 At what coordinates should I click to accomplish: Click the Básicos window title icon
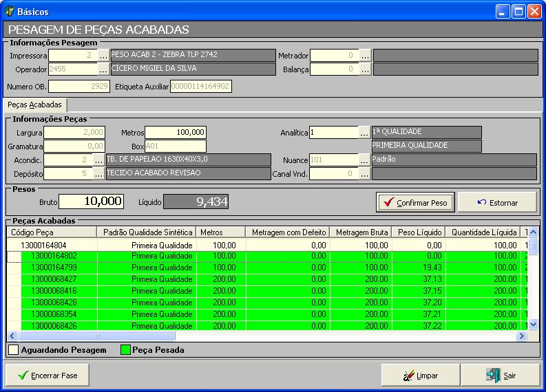(10, 12)
